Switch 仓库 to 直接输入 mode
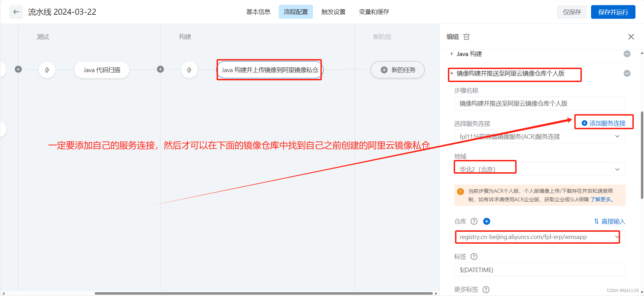Image resolution: width=644 pixels, height=296 pixels. (609, 221)
